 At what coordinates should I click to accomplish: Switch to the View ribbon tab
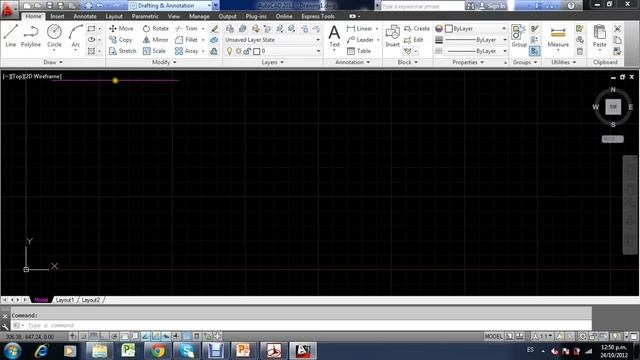tap(174, 16)
